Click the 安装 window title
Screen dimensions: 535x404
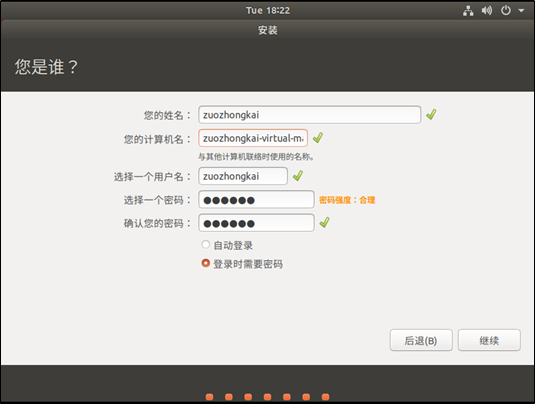click(268, 30)
